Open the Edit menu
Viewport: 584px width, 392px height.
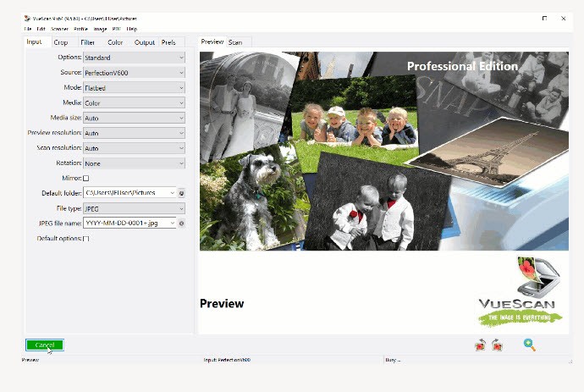(41, 29)
